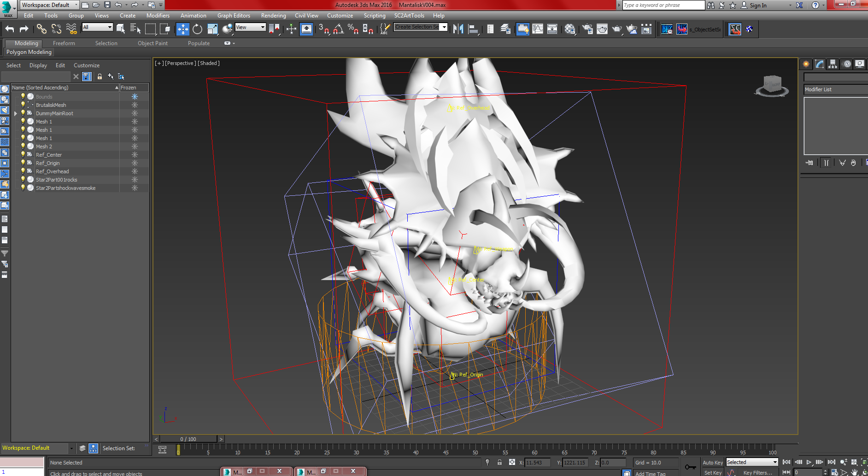Open the Graph Editors menu
Viewport: 868px width, 476px height.
pyautogui.click(x=234, y=16)
